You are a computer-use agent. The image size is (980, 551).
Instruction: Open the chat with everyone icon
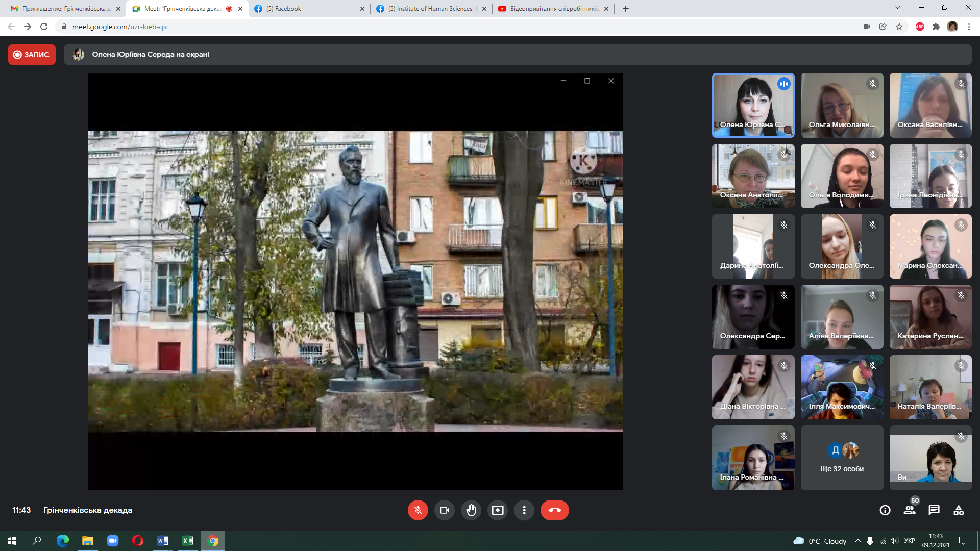[934, 510]
